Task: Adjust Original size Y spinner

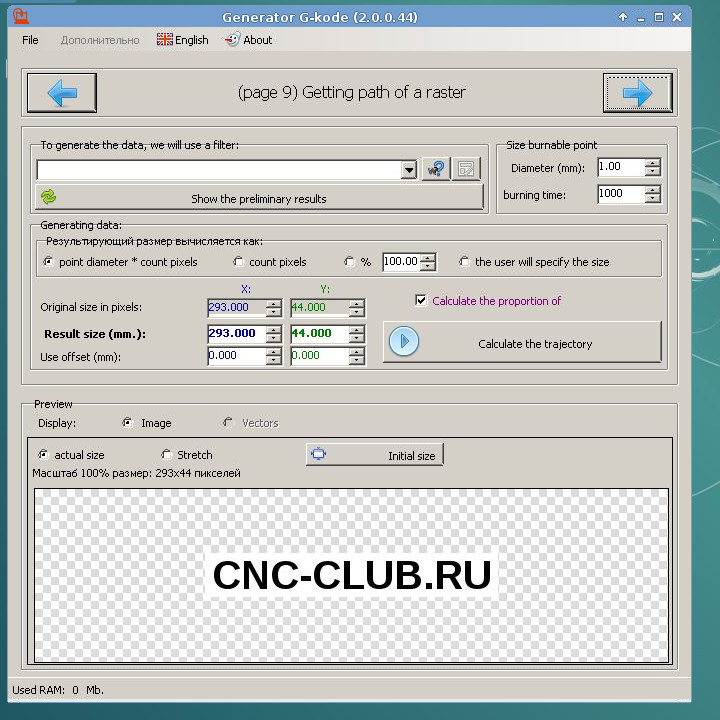Action: point(357,308)
